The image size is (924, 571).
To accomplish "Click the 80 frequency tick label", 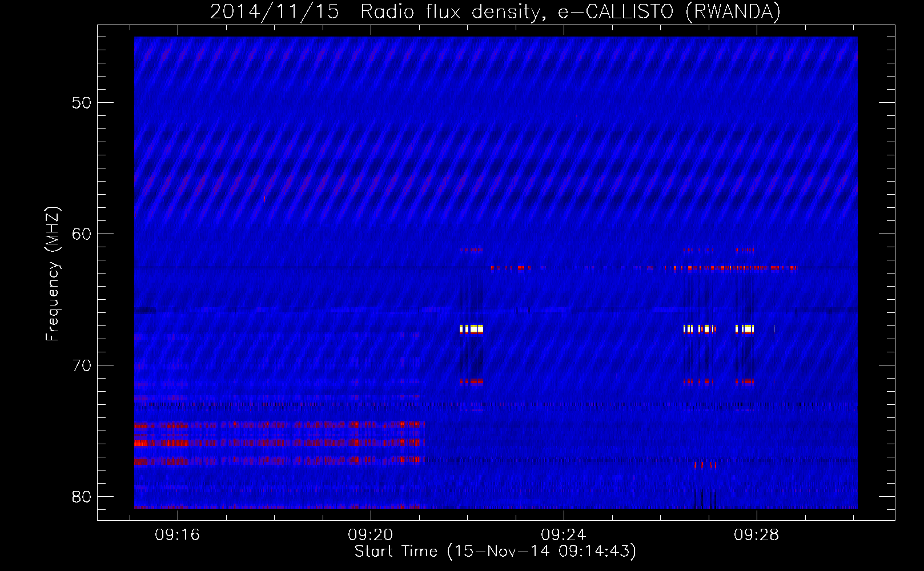I will [82, 497].
